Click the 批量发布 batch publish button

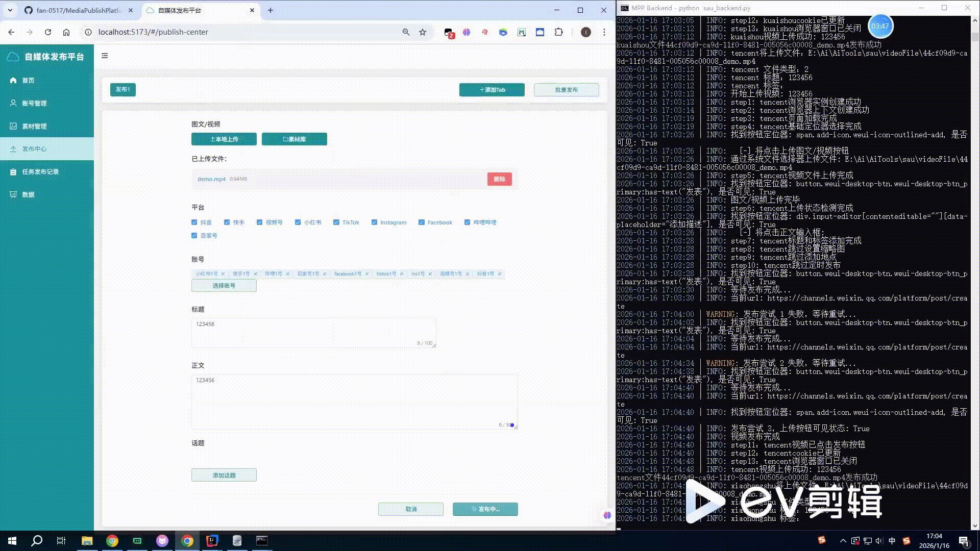tap(566, 90)
